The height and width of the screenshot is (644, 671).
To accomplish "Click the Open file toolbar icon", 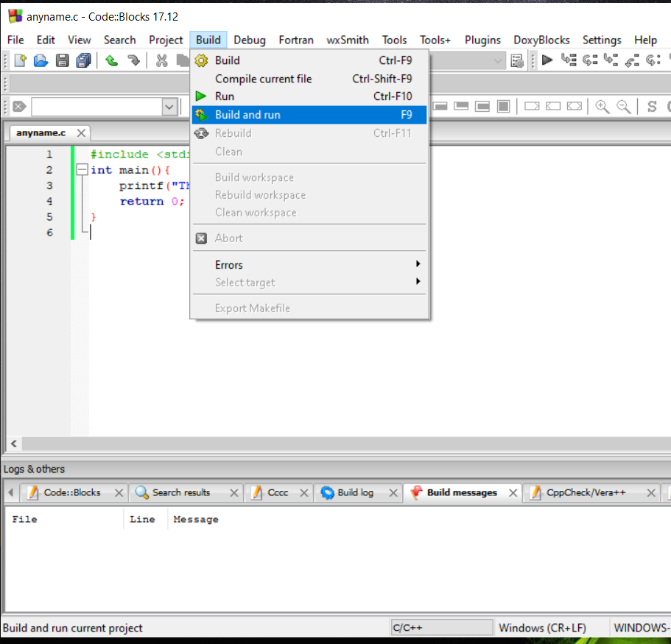I will click(x=41, y=60).
